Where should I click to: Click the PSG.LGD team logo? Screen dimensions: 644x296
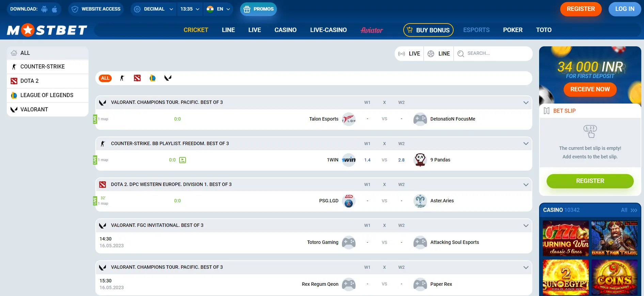349,201
